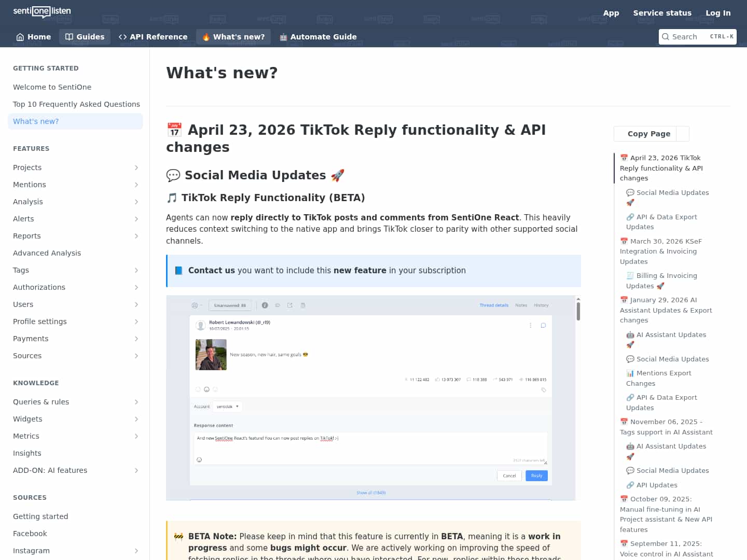Screen dimensions: 747x560
Task: Click the BETA Note warning text
Action: (375, 546)
